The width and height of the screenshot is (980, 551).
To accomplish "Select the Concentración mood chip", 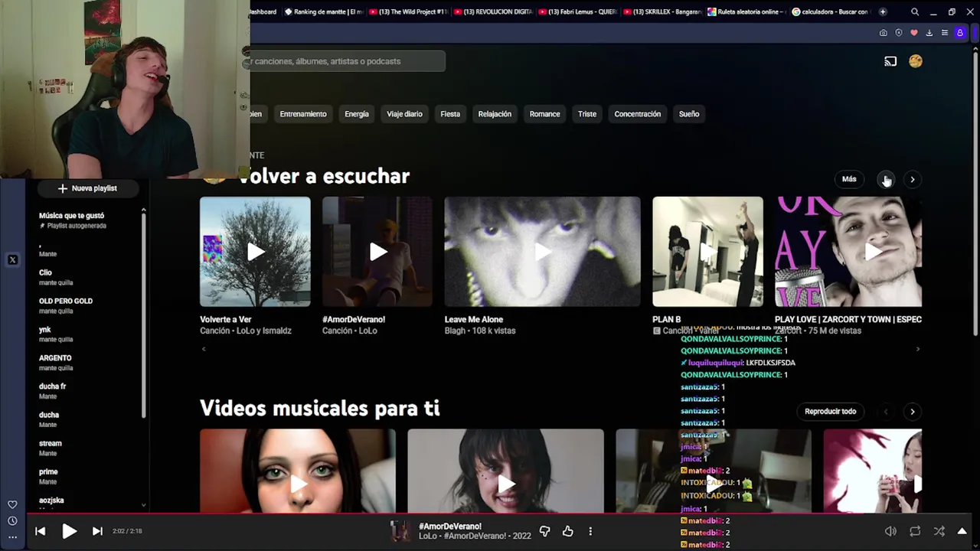I will (x=637, y=114).
